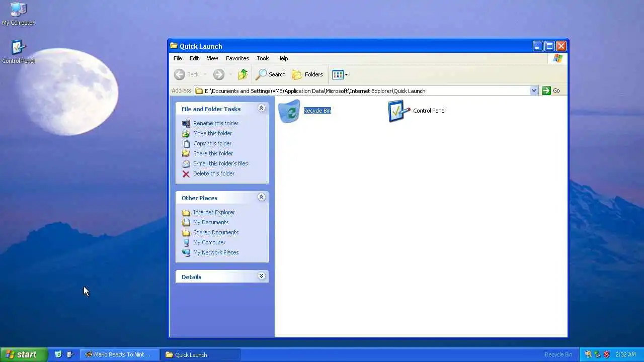Toggle the Folders pane
Screen dimensions: 644x362
307,74
